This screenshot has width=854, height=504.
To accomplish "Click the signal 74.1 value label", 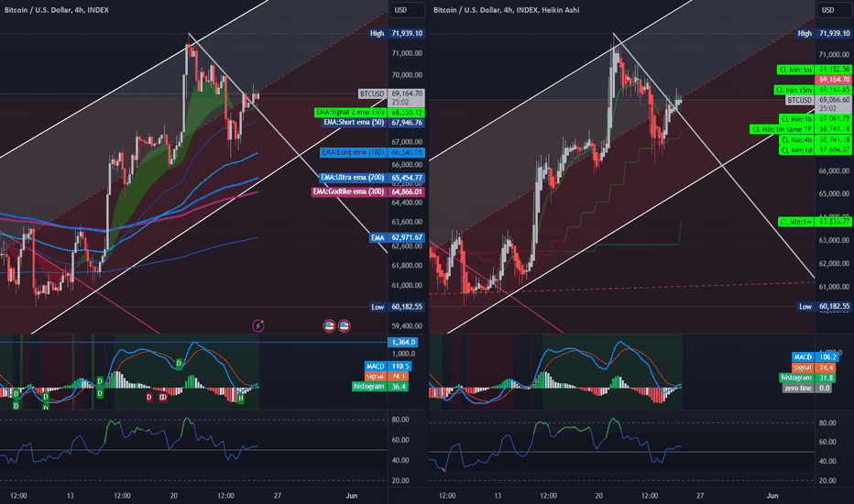I will [387, 376].
